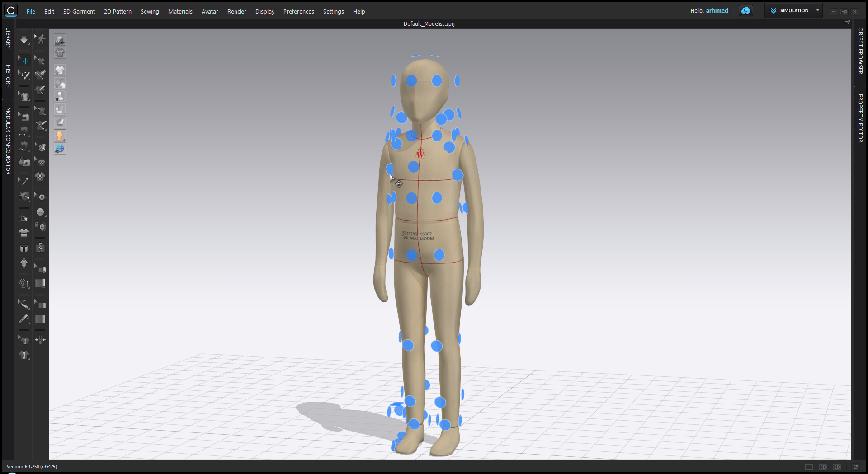
Task: Select the Button tool icon
Action: click(x=40, y=212)
